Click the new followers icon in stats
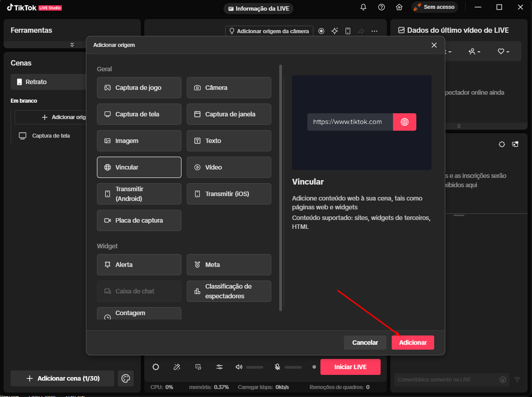 tap(472, 52)
